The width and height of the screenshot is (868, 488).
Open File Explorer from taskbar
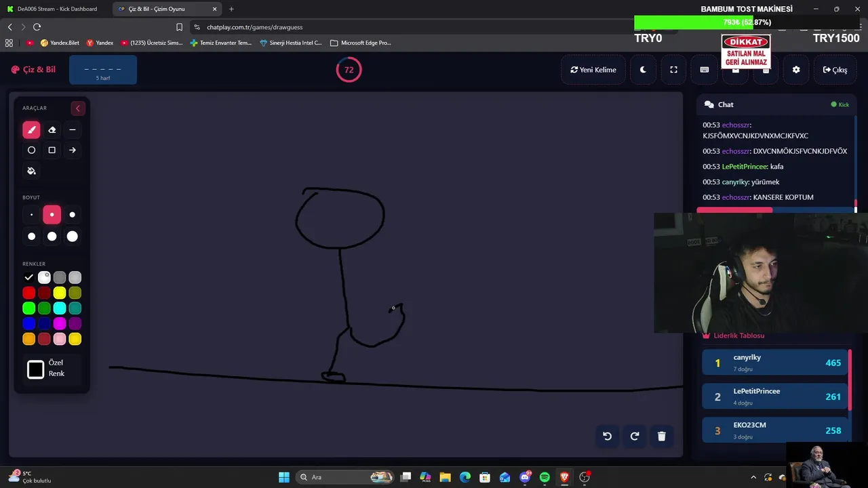(x=445, y=477)
